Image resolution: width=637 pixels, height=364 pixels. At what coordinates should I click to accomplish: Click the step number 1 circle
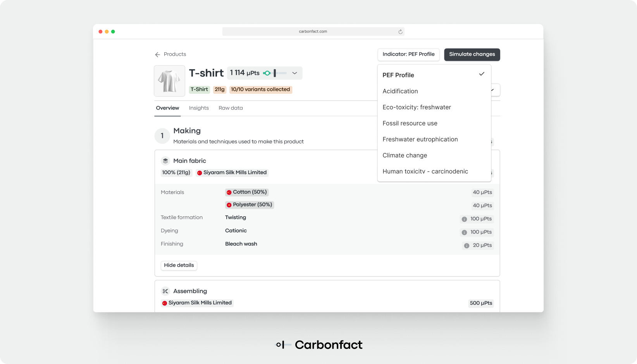[162, 136]
